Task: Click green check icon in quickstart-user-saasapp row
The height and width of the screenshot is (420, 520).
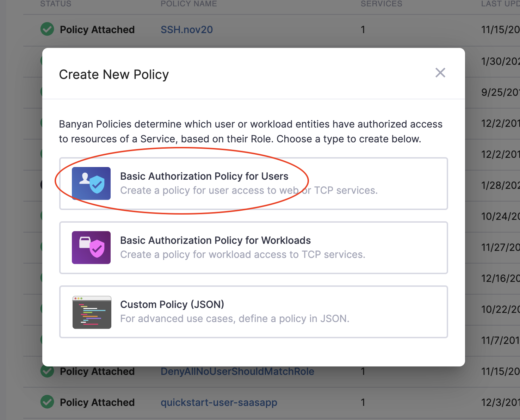Action: [47, 402]
